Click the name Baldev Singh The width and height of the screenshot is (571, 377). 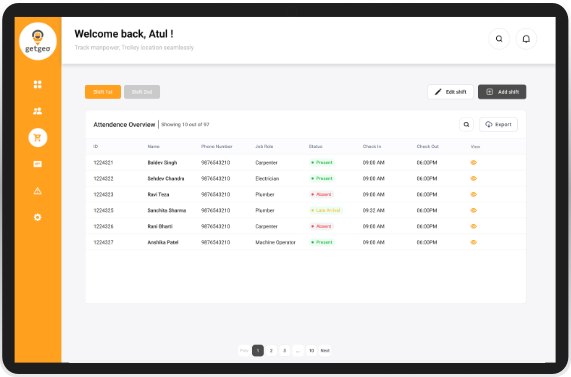[x=162, y=162]
